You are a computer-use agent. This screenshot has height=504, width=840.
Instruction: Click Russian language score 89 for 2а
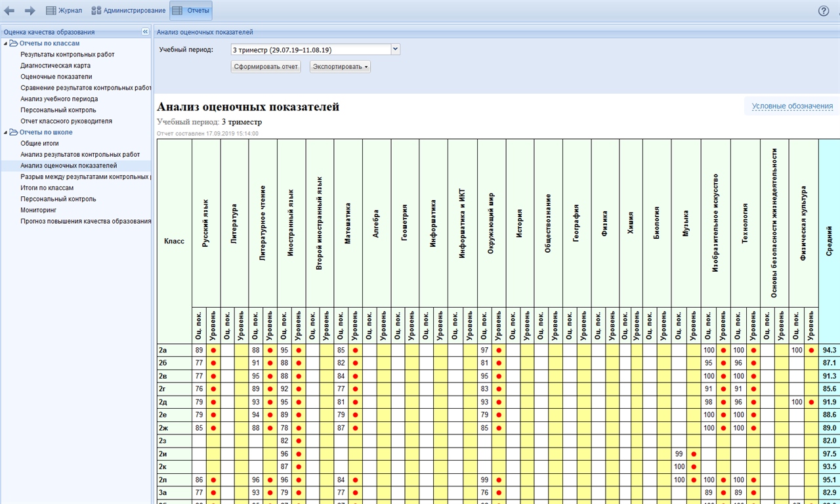pyautogui.click(x=199, y=350)
